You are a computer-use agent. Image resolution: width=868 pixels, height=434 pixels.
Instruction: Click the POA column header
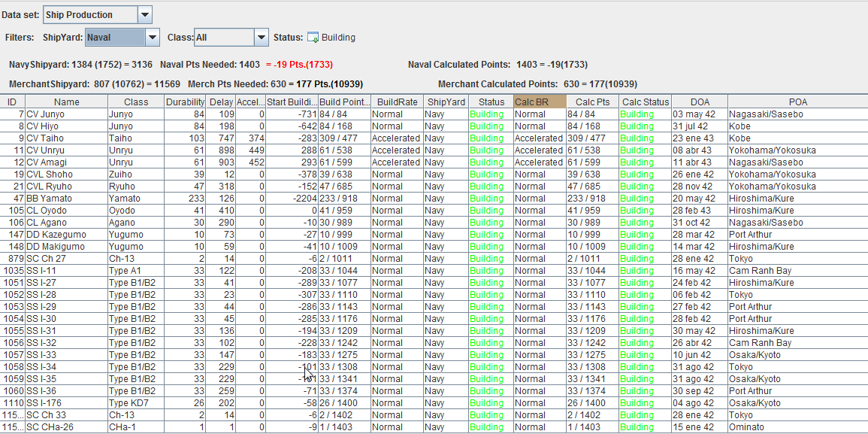(x=797, y=102)
